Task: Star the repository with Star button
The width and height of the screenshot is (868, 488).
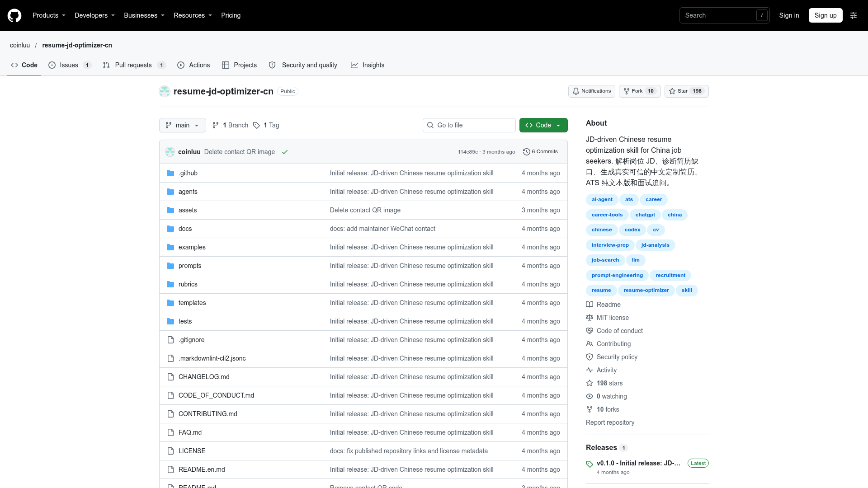Action: tap(686, 91)
